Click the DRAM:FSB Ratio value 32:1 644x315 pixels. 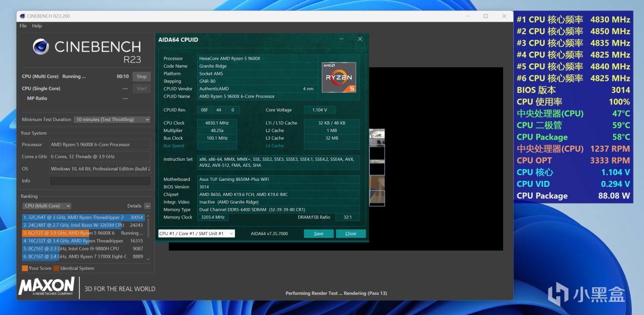pyautogui.click(x=347, y=217)
